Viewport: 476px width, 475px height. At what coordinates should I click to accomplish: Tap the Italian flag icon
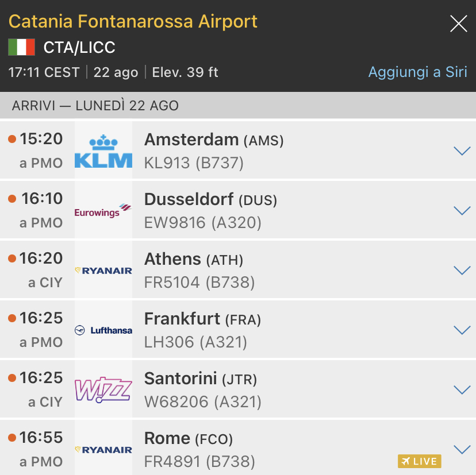click(22, 47)
